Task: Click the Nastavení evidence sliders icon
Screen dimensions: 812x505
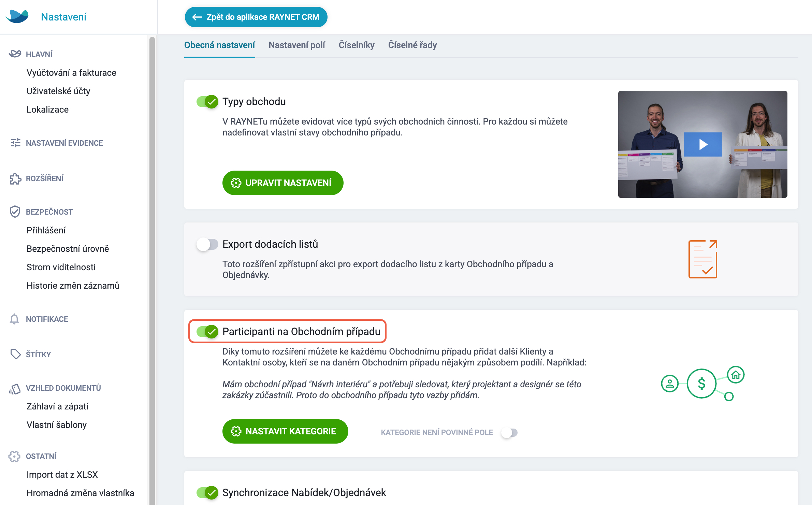Action: point(15,143)
